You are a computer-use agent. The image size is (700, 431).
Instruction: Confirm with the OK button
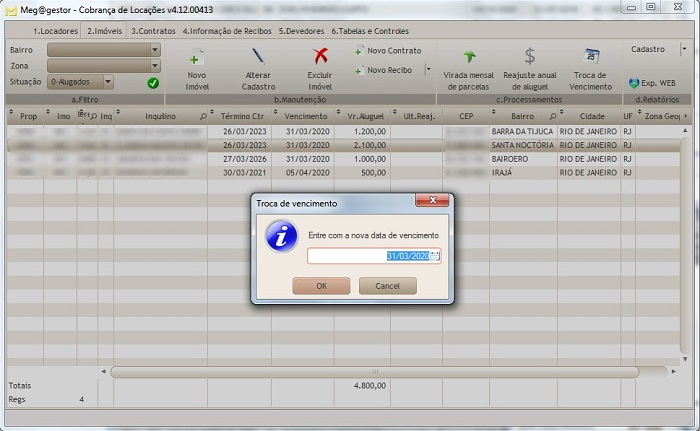point(321,286)
